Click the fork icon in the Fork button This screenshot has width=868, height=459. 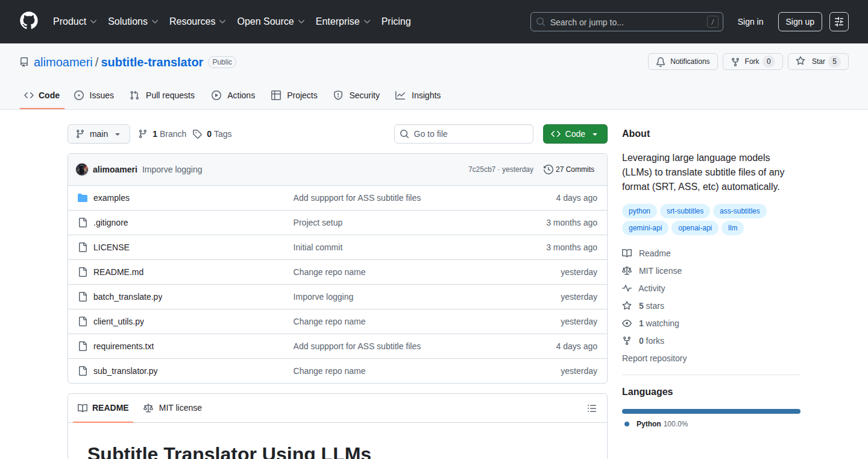pos(735,62)
